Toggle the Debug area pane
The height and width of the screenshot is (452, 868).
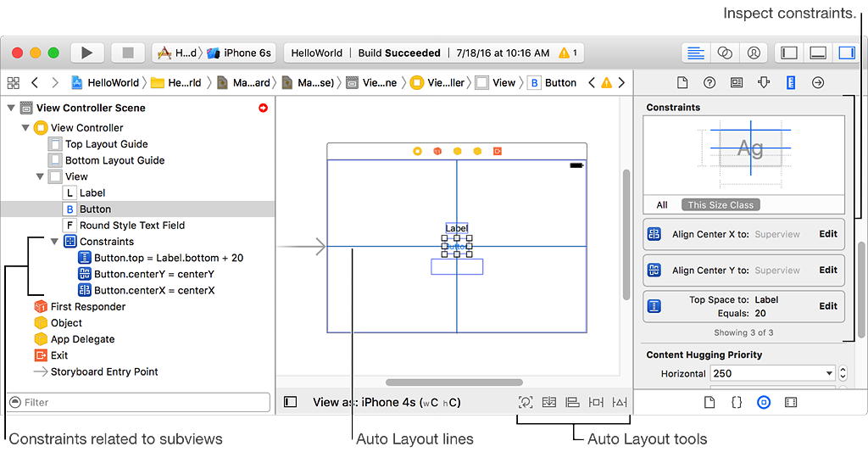click(818, 53)
